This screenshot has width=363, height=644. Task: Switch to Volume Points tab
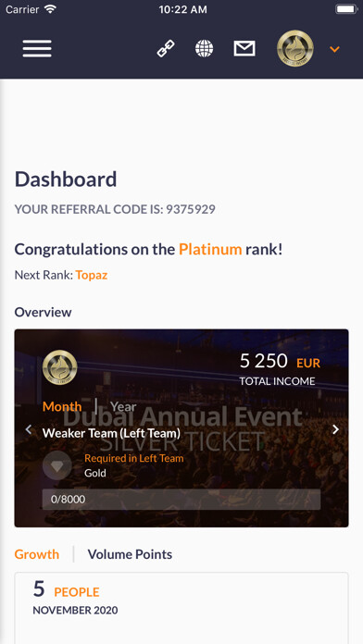pyautogui.click(x=130, y=554)
